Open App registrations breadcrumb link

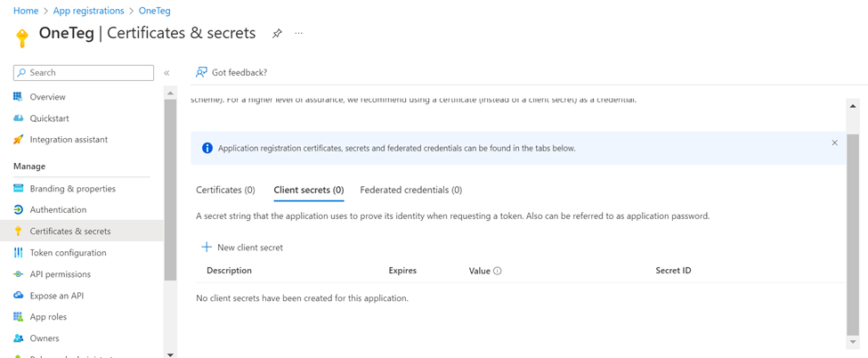[88, 11]
